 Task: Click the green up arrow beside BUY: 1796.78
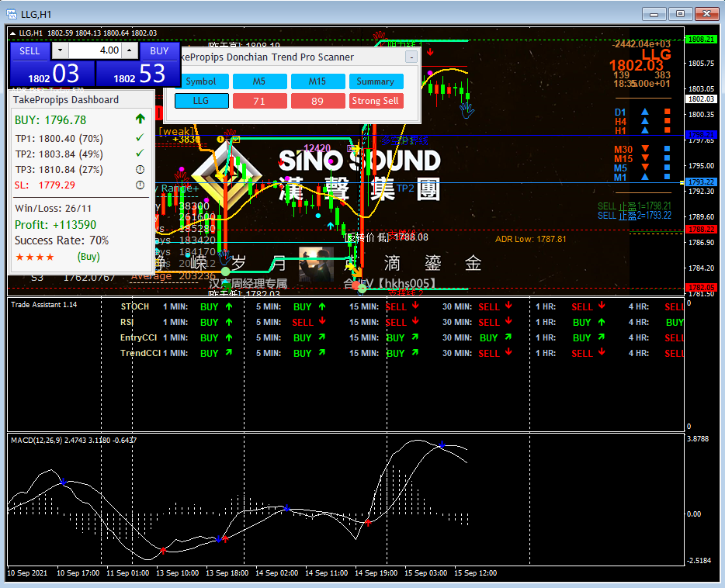(140, 119)
